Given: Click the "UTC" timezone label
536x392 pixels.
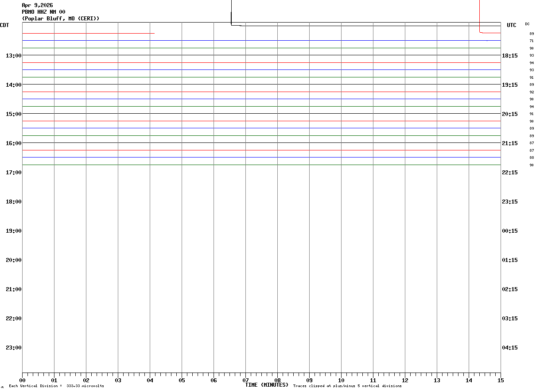Looking at the screenshot, I should point(512,25).
